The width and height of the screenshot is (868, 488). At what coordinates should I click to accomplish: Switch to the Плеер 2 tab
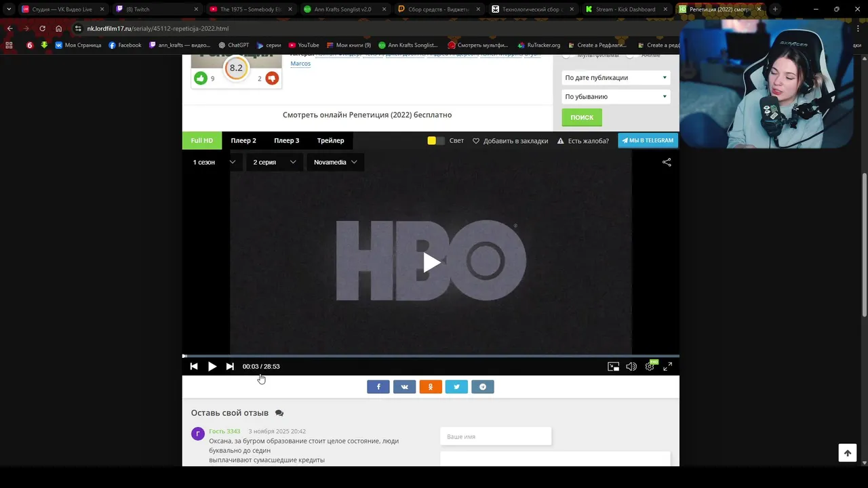(243, 140)
